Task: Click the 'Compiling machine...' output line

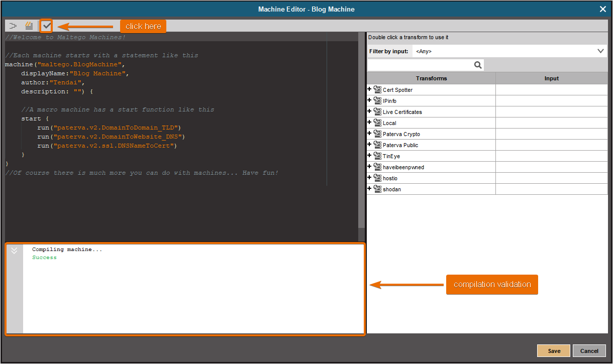Action: point(67,250)
